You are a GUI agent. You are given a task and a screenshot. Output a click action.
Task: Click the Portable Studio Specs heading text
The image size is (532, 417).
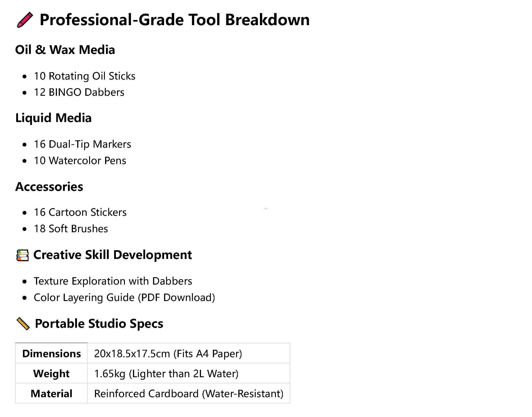pos(99,324)
